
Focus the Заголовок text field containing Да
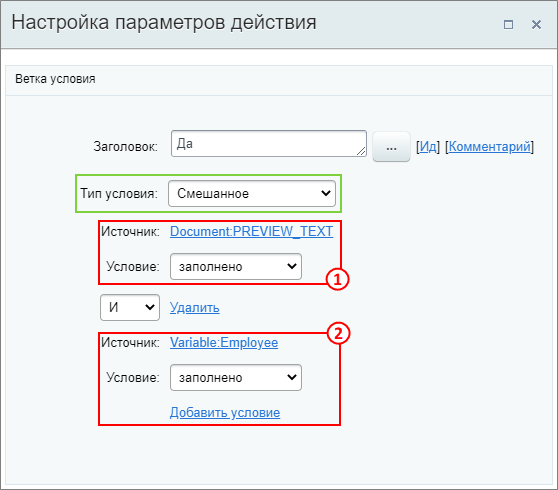tap(269, 143)
